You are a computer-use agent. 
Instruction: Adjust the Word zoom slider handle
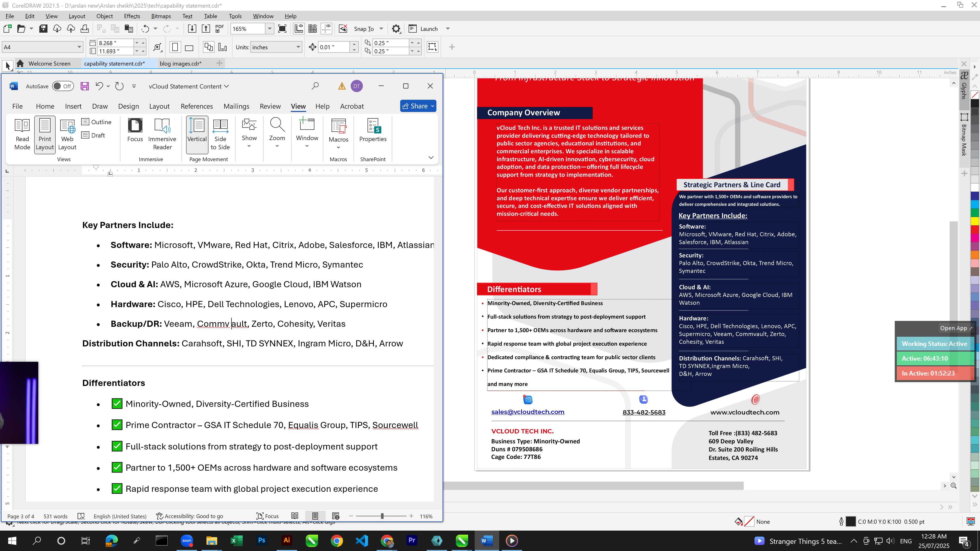point(382,516)
